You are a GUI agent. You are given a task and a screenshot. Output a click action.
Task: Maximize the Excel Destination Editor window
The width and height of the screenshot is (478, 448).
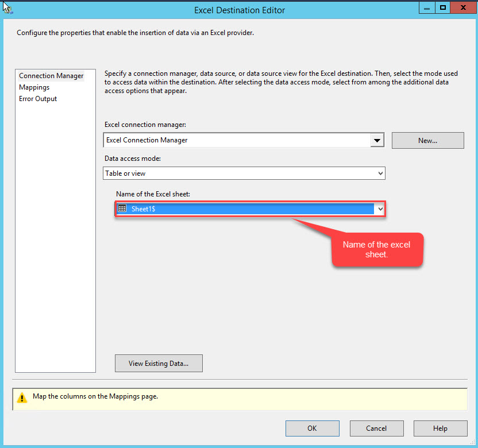(442, 8)
